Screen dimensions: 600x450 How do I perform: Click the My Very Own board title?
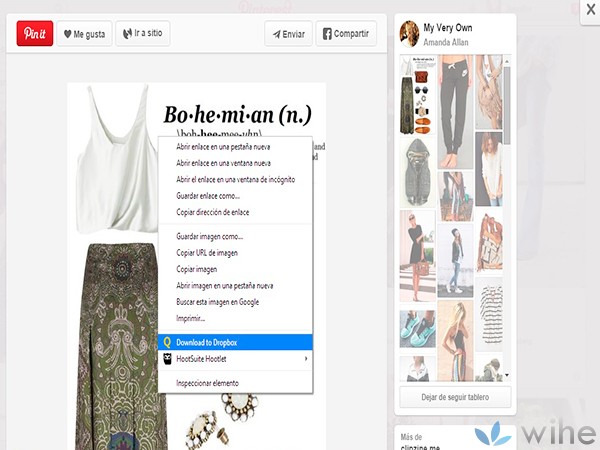point(447,28)
